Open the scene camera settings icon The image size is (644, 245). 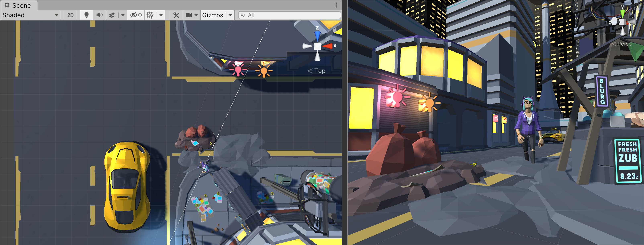tap(189, 15)
